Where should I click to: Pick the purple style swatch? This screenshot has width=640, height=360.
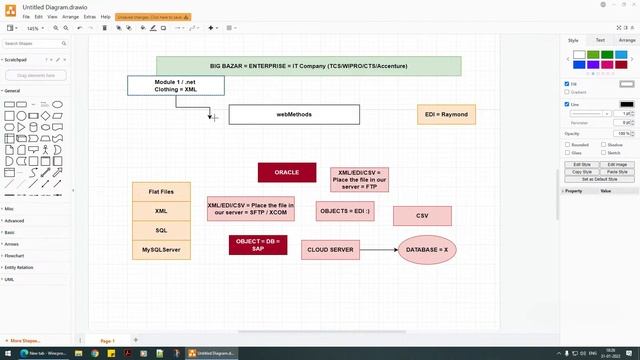click(x=593, y=64)
